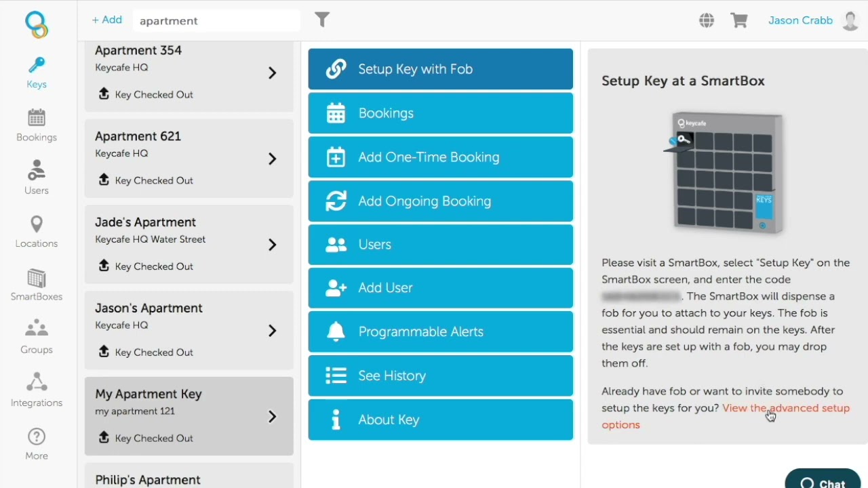Open Users menu item for key
This screenshot has height=488, width=868.
441,245
